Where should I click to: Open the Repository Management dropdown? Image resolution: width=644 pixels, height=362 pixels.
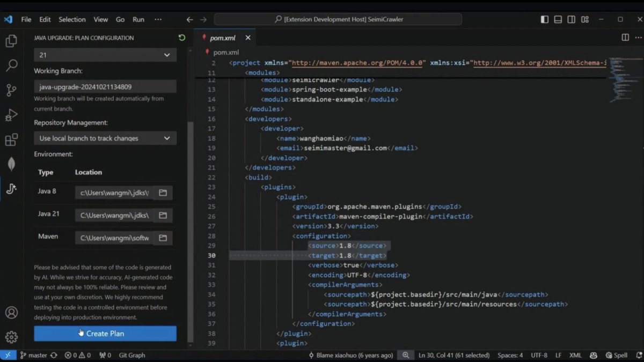pyautogui.click(x=105, y=138)
